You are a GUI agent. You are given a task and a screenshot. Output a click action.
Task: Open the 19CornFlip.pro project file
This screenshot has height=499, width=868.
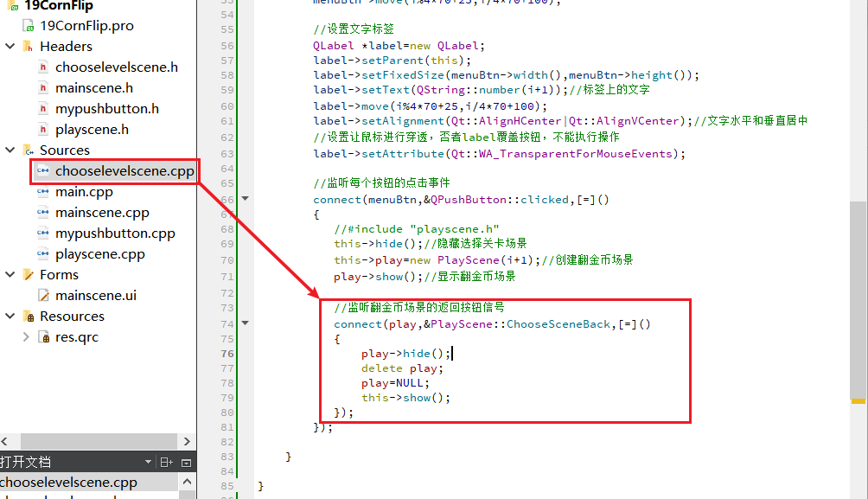coord(86,25)
